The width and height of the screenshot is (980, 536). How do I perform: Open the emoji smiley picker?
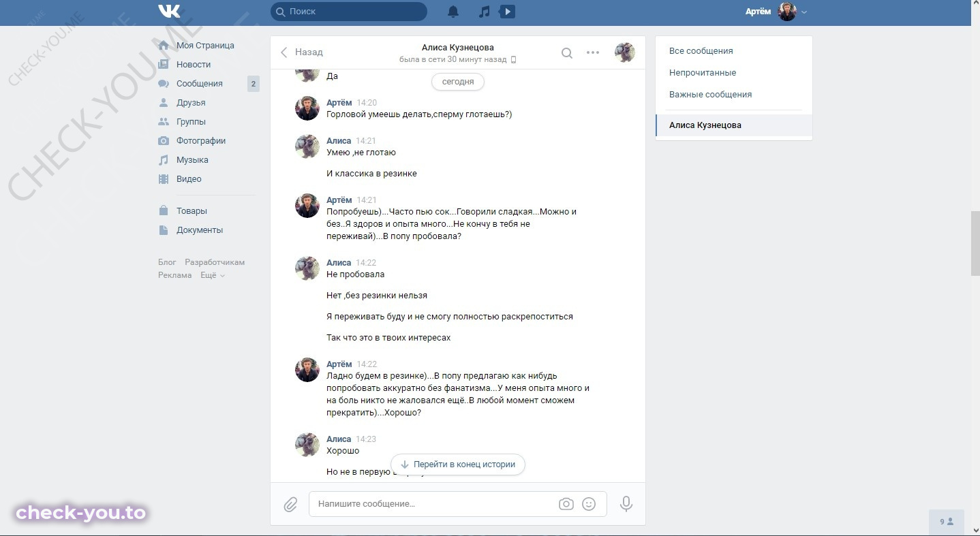point(589,504)
